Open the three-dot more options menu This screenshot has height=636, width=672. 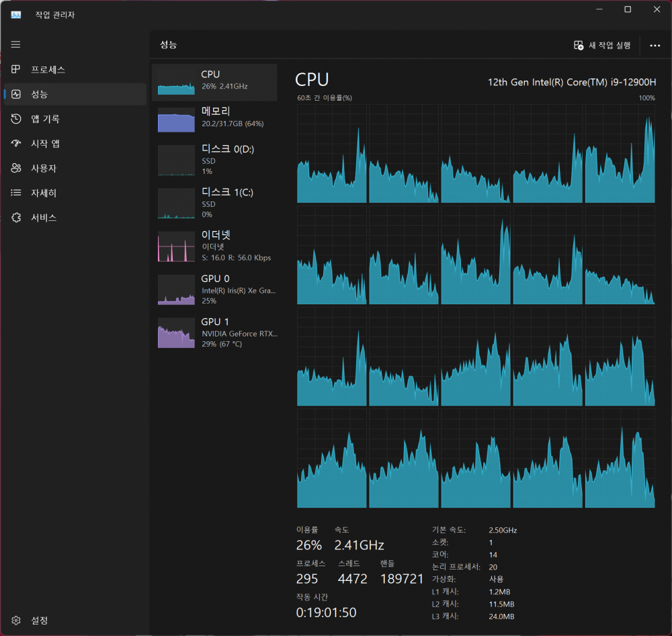pyautogui.click(x=655, y=46)
